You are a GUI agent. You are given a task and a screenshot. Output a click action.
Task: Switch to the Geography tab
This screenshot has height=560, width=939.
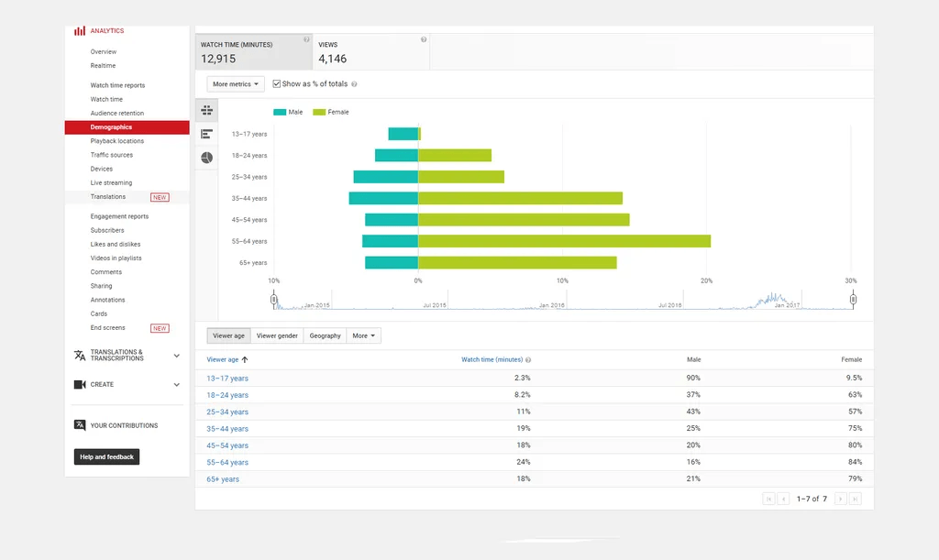coord(325,336)
